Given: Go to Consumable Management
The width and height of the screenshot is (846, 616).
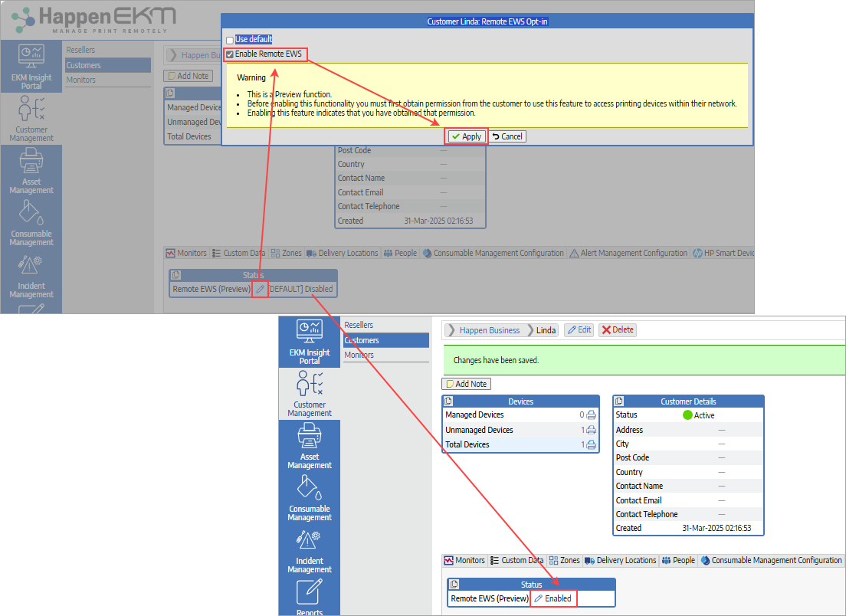Looking at the screenshot, I should pyautogui.click(x=309, y=499).
